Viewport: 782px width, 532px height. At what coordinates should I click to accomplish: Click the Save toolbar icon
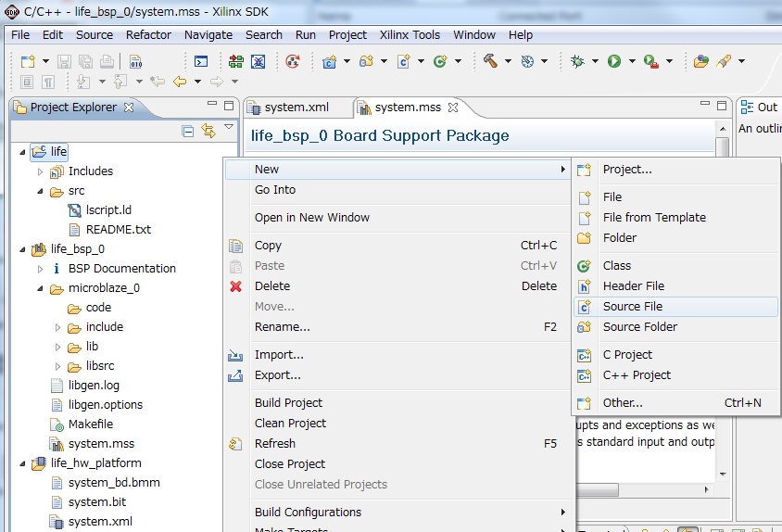click(x=64, y=61)
